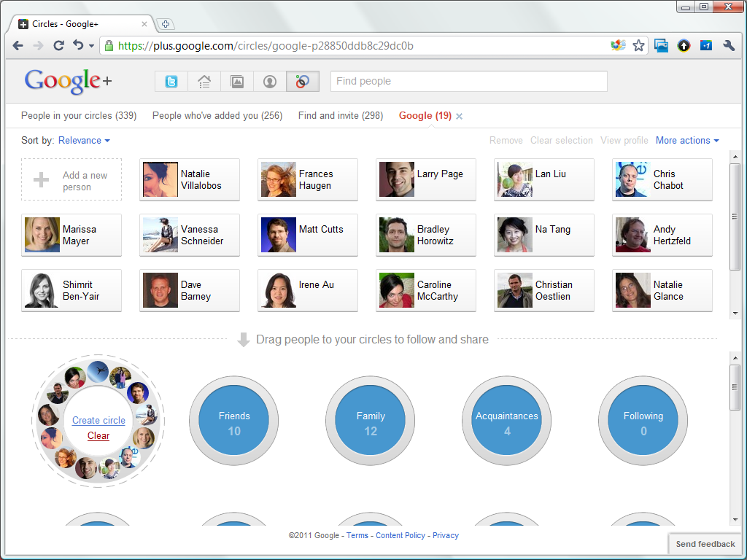Open the More actions dropdown
747x560 pixels.
click(686, 140)
